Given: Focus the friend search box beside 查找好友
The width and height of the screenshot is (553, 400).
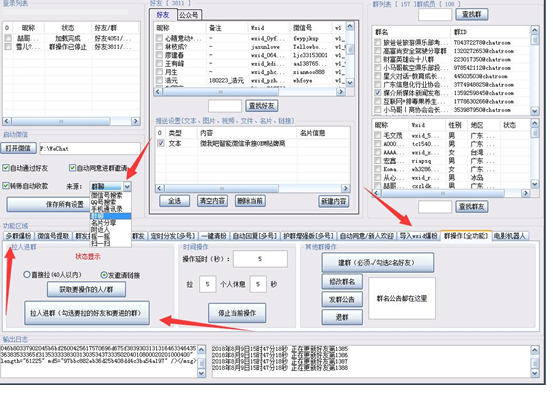Looking at the screenshot, I should click(x=225, y=106).
